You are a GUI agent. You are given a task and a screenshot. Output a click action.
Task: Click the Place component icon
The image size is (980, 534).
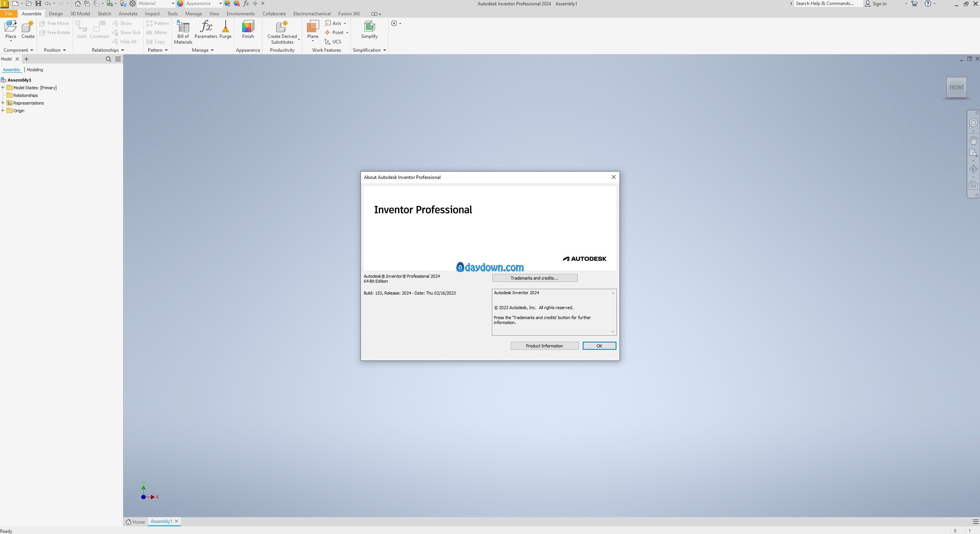(x=10, y=27)
